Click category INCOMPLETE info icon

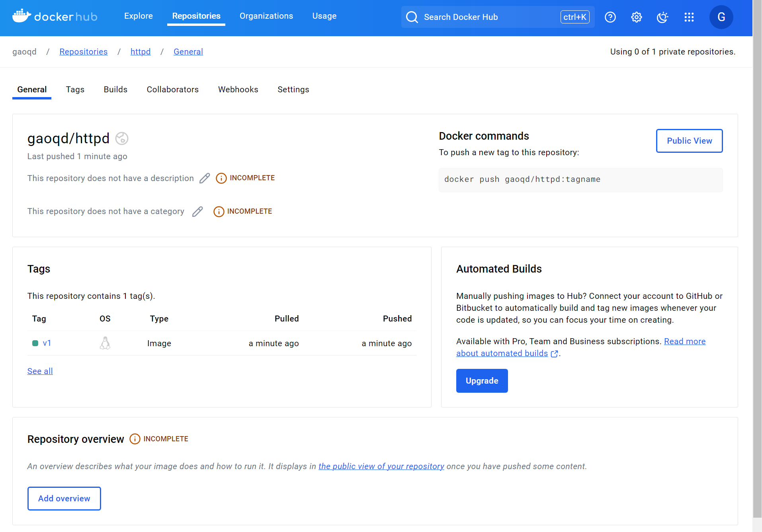click(x=219, y=212)
